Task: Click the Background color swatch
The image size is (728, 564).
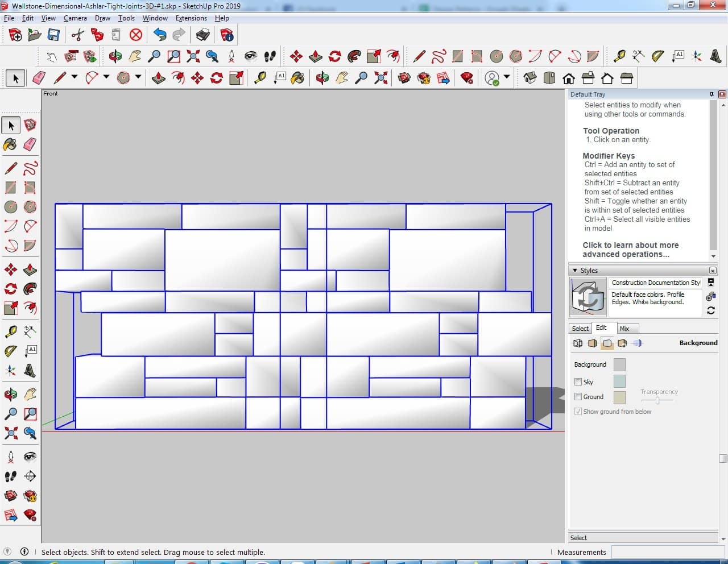Action: click(619, 364)
